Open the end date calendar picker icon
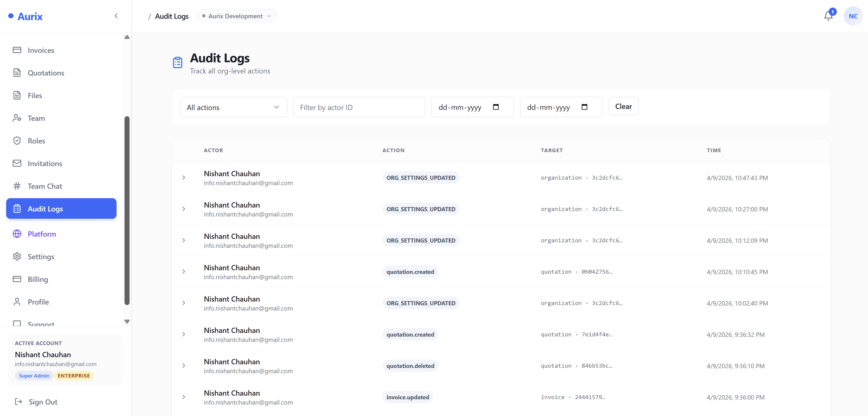This screenshot has height=416, width=868. 584,107
